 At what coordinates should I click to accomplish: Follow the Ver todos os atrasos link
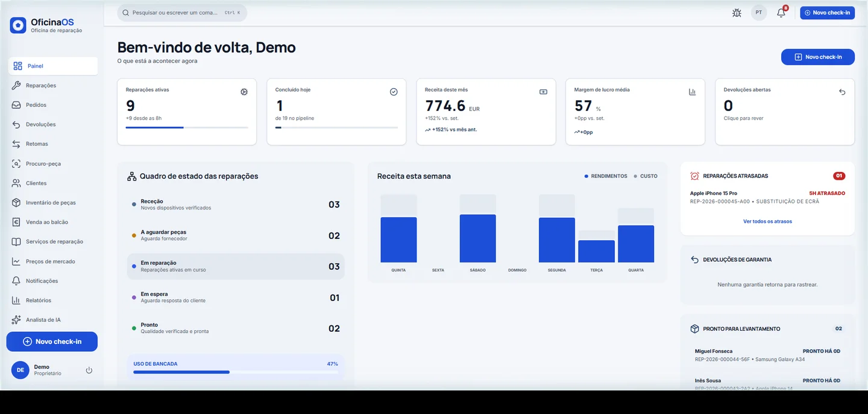point(767,221)
